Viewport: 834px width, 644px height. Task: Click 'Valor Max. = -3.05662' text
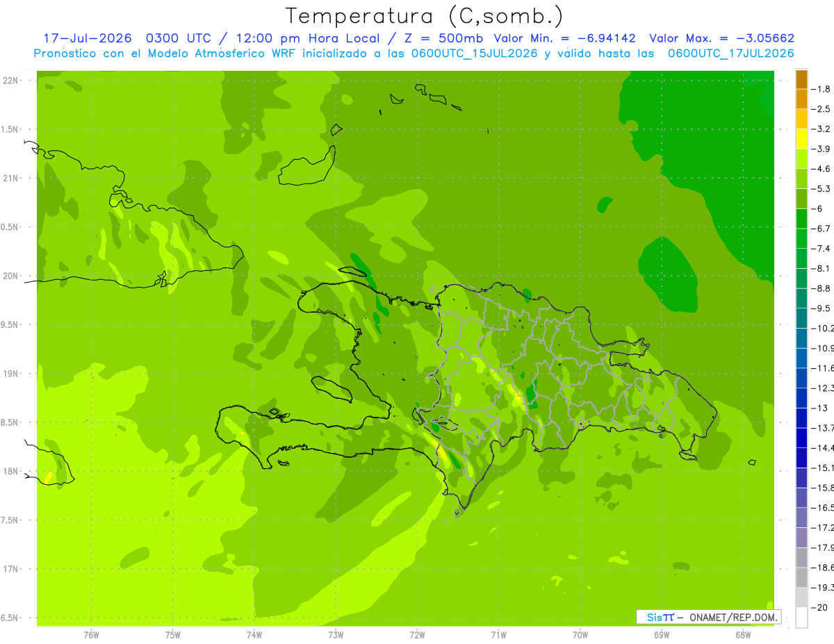click(x=721, y=38)
